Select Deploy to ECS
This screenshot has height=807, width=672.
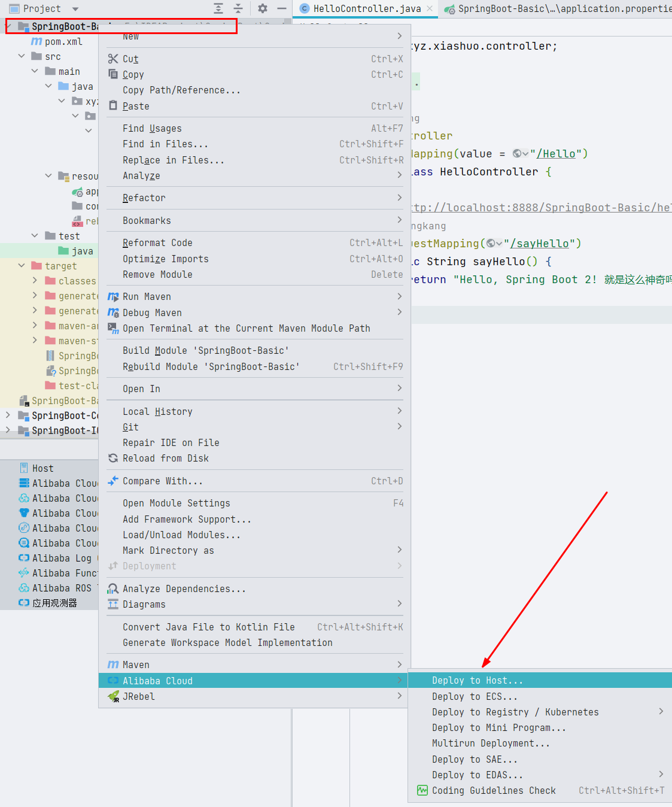540,696
